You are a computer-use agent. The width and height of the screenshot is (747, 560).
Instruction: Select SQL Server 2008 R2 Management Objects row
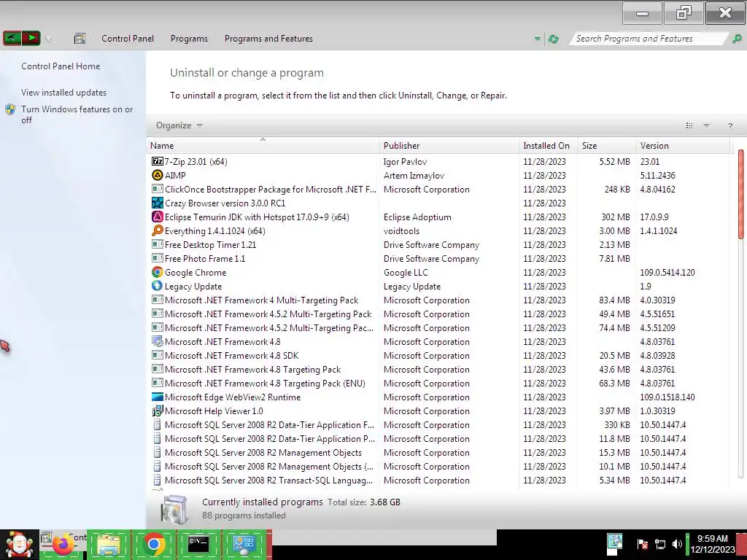438,452
